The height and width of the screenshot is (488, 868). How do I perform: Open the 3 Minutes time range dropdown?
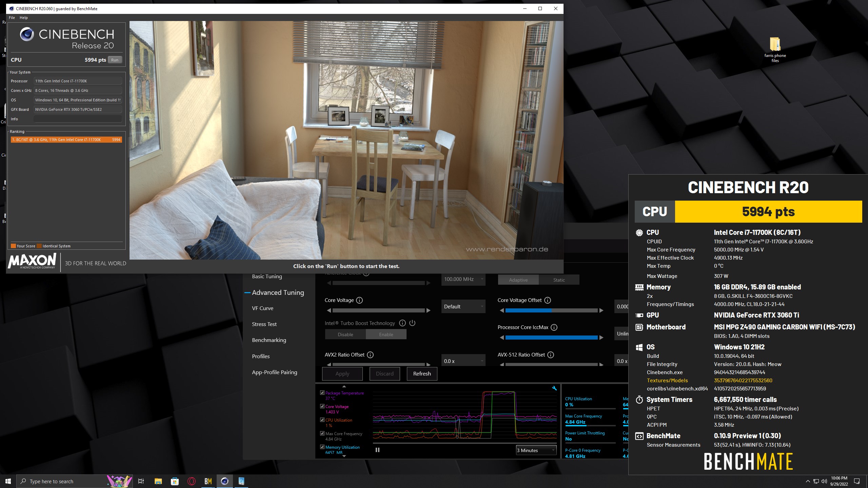[536, 450]
